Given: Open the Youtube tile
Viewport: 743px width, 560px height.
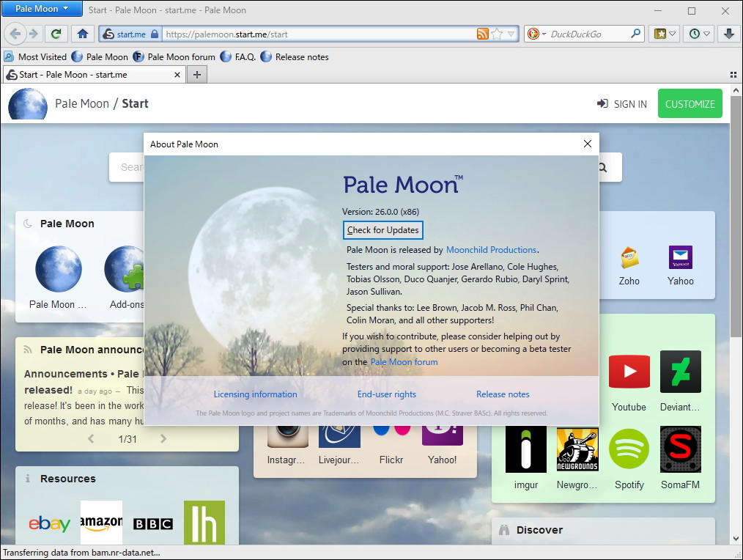Looking at the screenshot, I should tap(629, 371).
